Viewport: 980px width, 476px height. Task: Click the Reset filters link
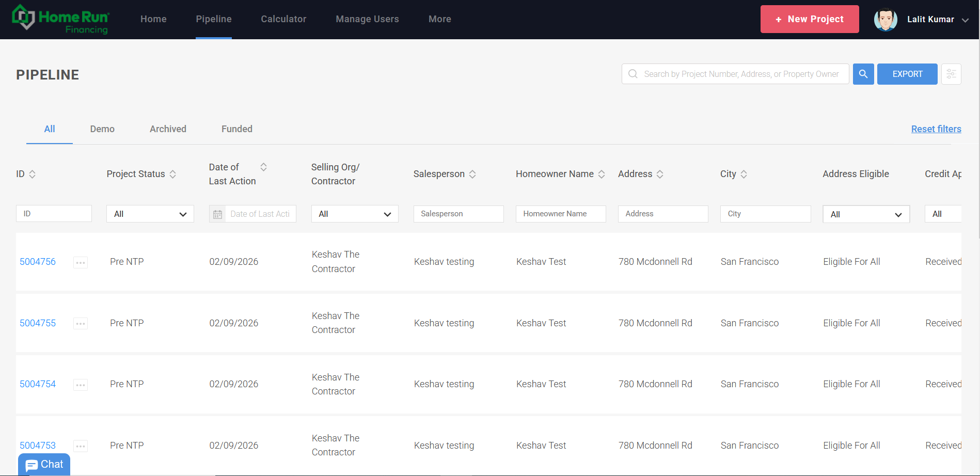click(x=936, y=129)
